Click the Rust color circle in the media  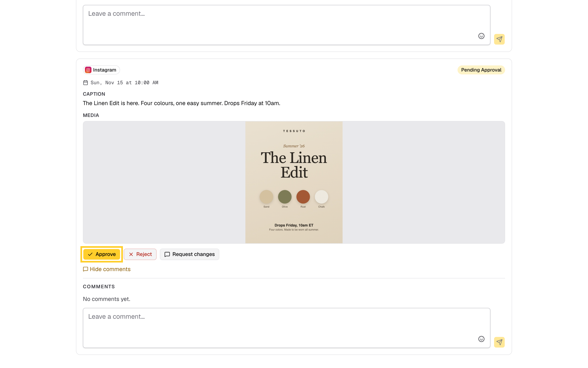(x=303, y=197)
